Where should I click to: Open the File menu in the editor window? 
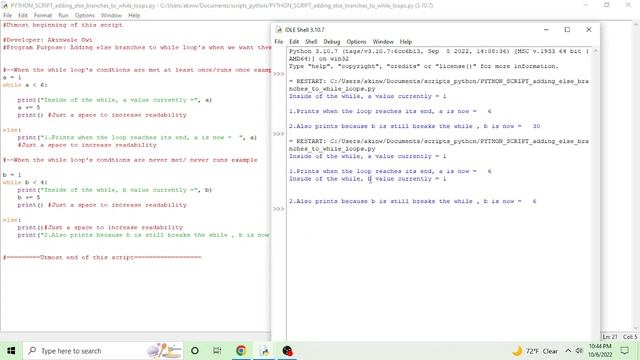coord(7,15)
